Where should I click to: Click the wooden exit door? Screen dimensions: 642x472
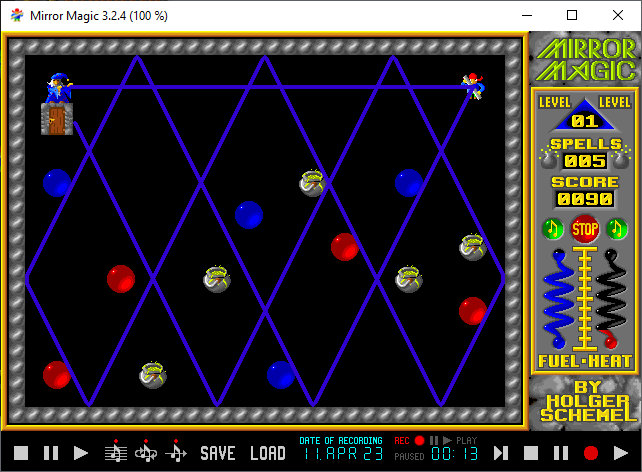point(57,119)
